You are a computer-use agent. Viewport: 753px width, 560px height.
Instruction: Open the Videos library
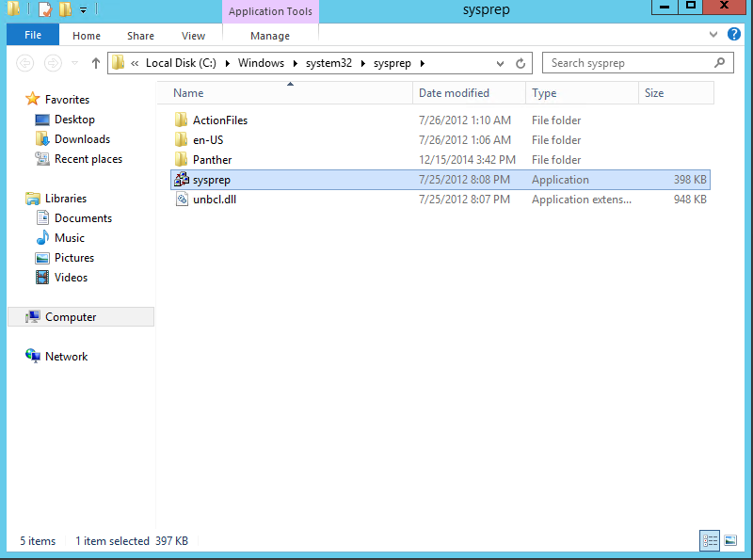[x=71, y=277]
